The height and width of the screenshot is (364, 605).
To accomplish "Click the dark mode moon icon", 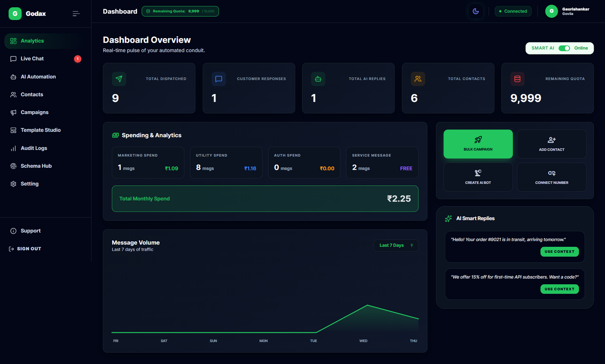I will (x=476, y=11).
